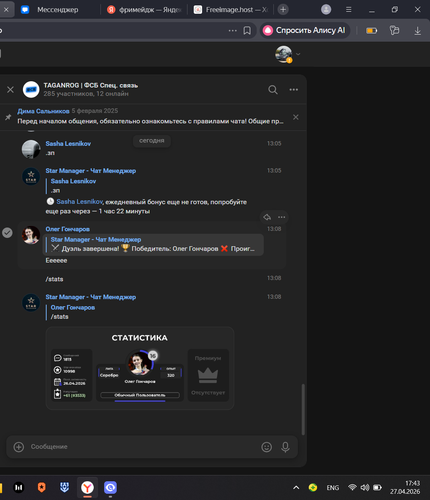Open message actions three-dots icon

pyautogui.click(x=282, y=217)
